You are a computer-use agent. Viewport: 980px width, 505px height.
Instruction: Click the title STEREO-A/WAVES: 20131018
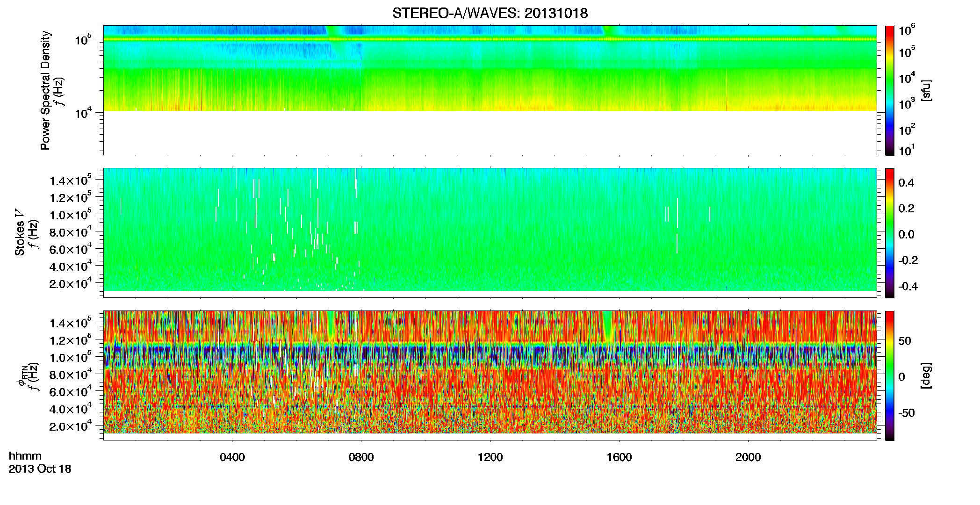(x=490, y=13)
